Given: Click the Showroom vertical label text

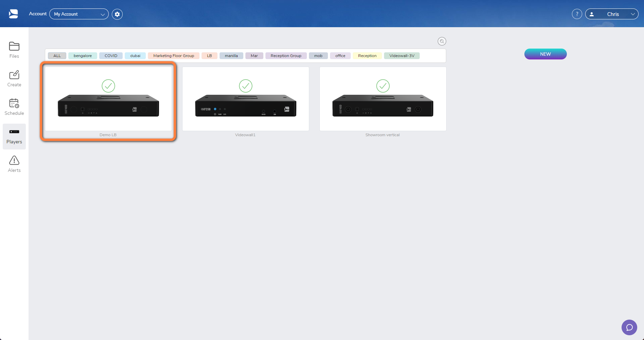Looking at the screenshot, I should (383, 135).
